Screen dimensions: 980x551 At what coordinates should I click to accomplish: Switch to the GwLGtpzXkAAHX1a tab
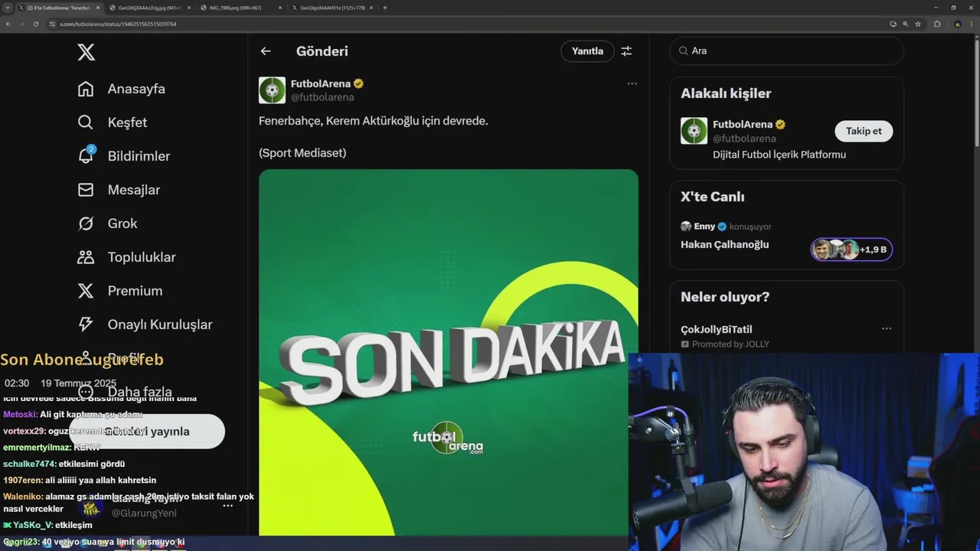[331, 8]
